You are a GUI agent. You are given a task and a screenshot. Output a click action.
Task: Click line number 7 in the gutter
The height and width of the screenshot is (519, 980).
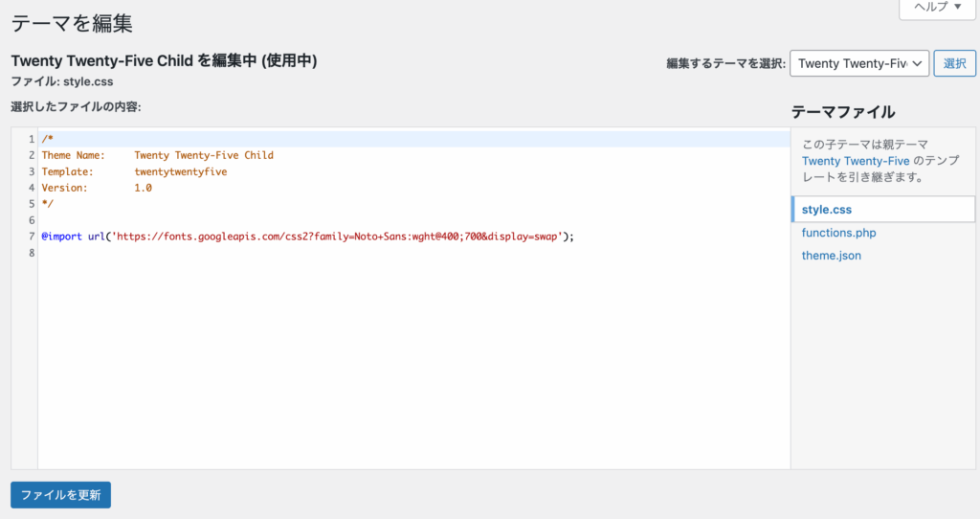pos(32,237)
